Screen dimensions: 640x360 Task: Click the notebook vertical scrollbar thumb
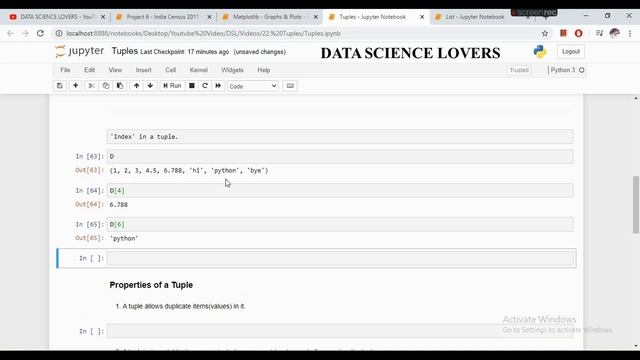pos(636,204)
